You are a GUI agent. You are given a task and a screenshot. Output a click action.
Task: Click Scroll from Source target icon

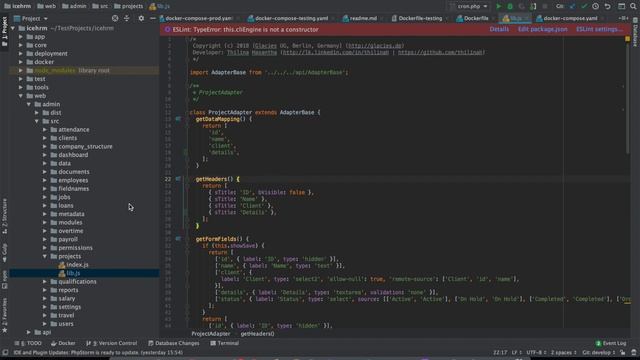coord(115,18)
